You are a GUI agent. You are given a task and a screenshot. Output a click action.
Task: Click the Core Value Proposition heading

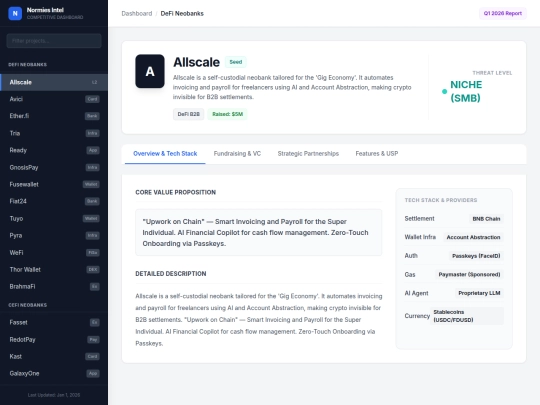pos(176,193)
